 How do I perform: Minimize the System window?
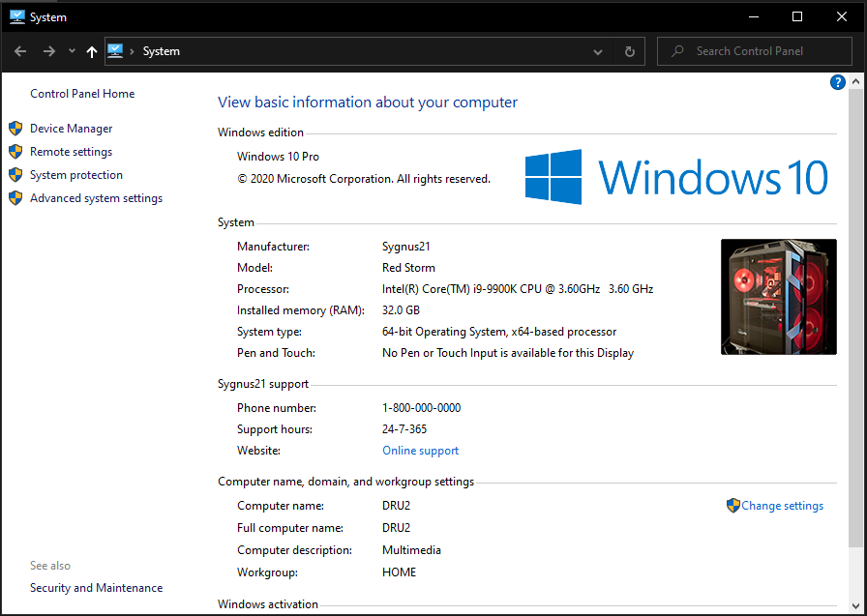click(754, 17)
